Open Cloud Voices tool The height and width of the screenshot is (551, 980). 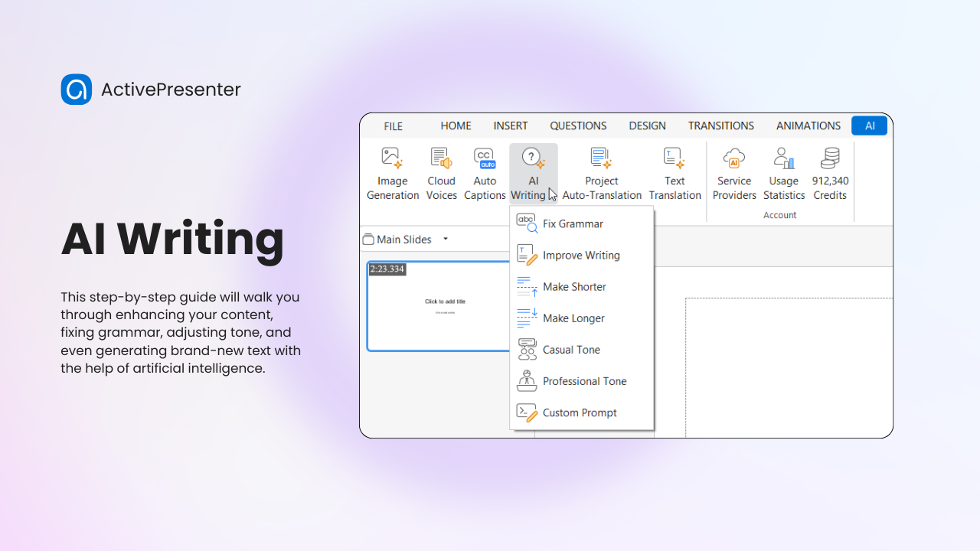tap(441, 158)
